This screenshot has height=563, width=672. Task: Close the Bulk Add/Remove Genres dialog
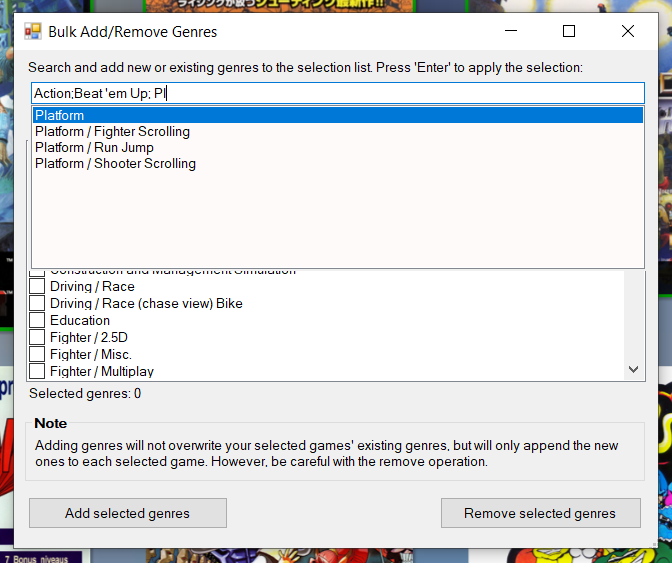click(628, 31)
